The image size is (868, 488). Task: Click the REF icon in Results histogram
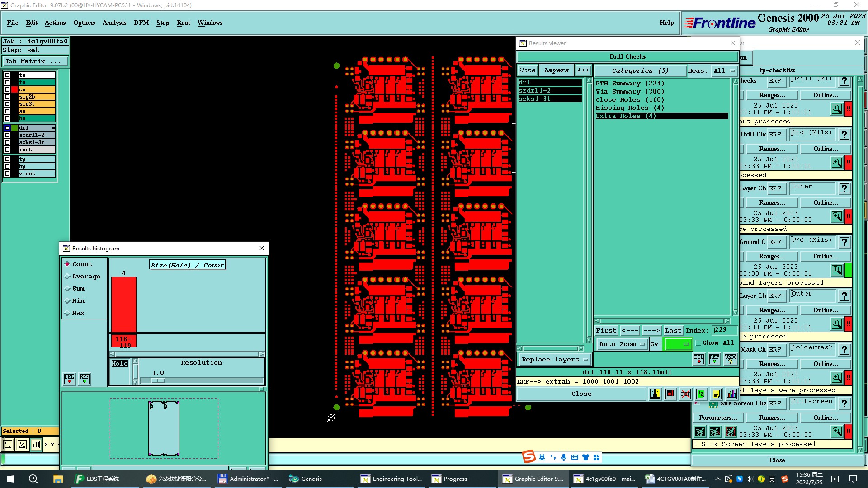[x=85, y=379]
